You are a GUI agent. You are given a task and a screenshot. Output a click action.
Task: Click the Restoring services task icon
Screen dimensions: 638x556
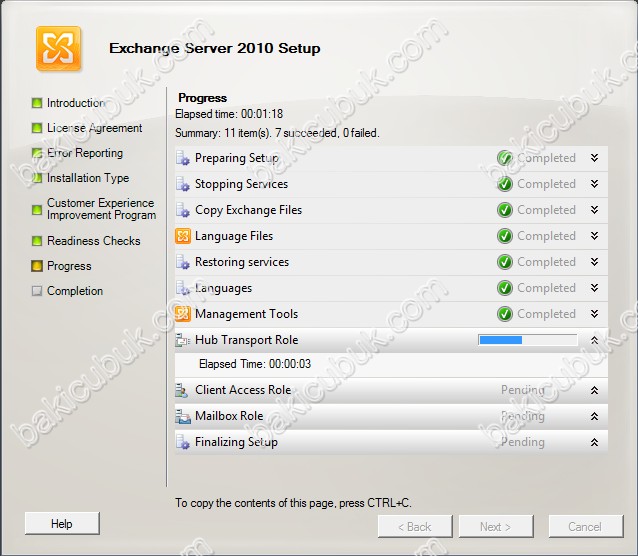click(182, 262)
